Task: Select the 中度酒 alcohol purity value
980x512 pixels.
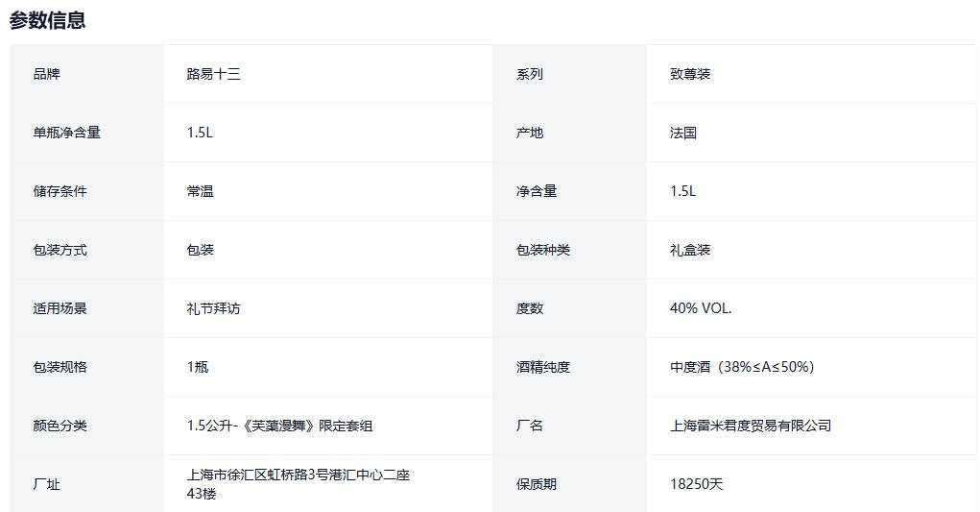Action: pos(742,367)
